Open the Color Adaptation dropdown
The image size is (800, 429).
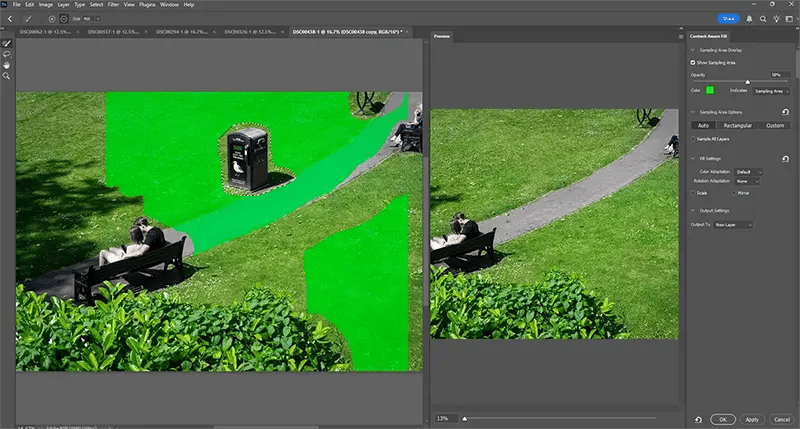tap(748, 172)
